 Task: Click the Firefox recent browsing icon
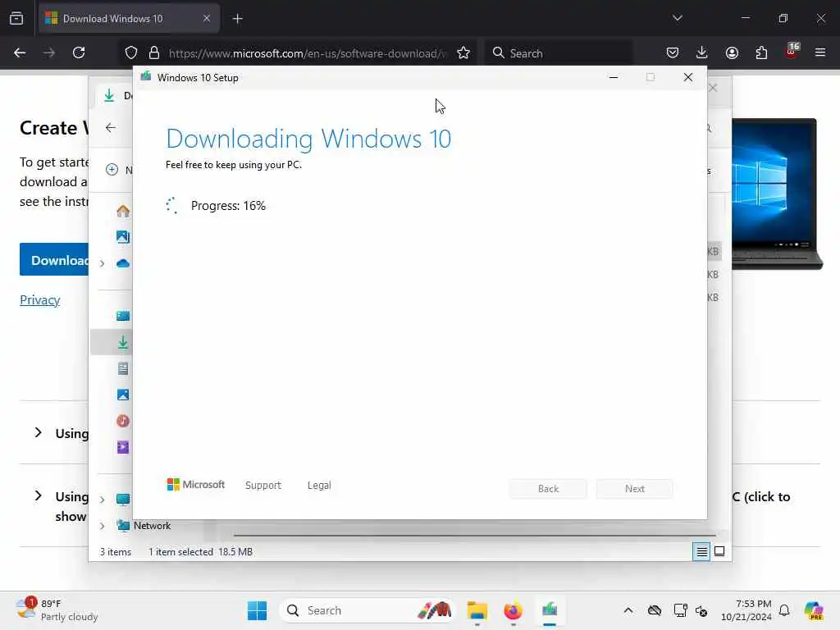click(16, 18)
